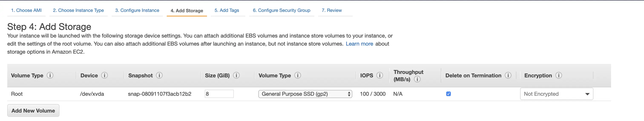Click the Size (GiB) input field
The width and height of the screenshot is (644, 121).
(219, 94)
